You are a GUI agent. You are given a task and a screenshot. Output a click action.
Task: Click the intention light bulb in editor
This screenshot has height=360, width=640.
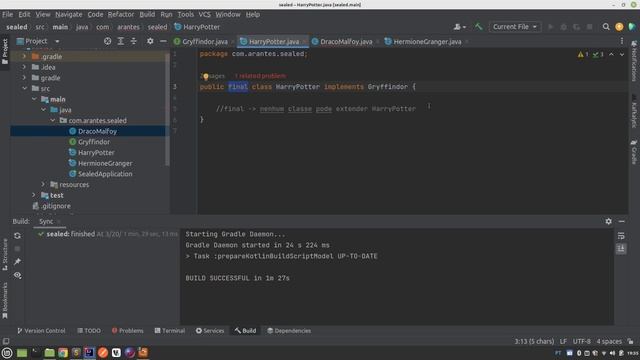[206, 76]
